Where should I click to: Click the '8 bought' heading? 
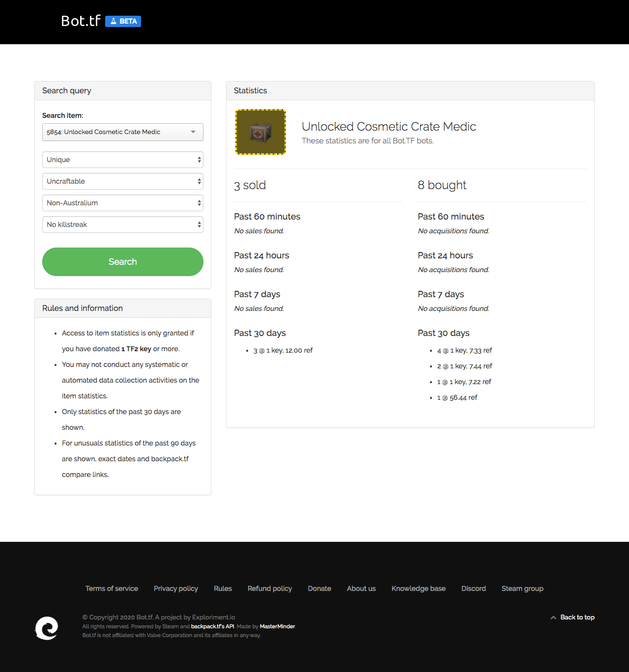point(442,185)
